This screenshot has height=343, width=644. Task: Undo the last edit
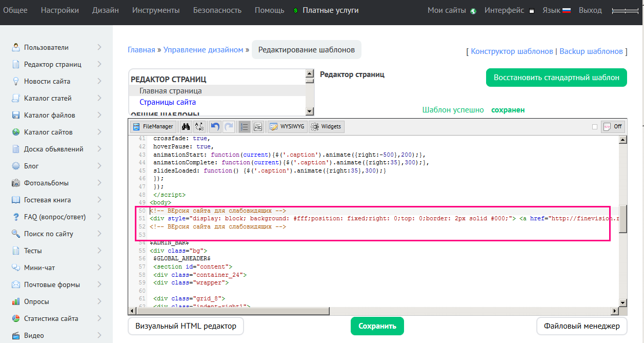(x=215, y=126)
